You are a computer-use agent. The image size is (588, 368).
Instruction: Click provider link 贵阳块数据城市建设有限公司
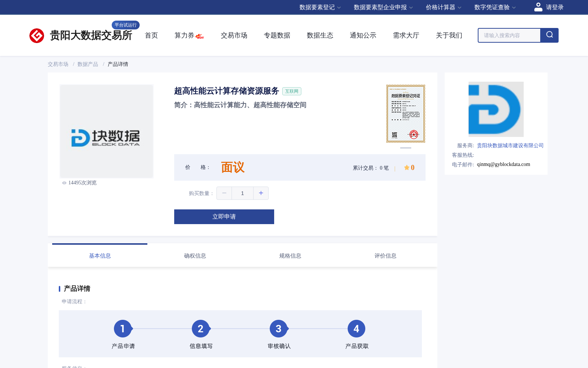pos(510,146)
